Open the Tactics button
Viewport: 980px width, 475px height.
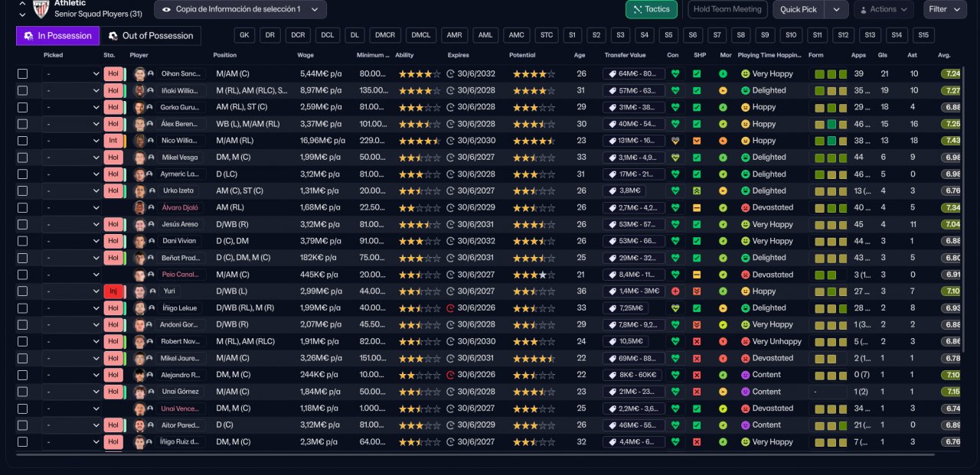pos(651,9)
